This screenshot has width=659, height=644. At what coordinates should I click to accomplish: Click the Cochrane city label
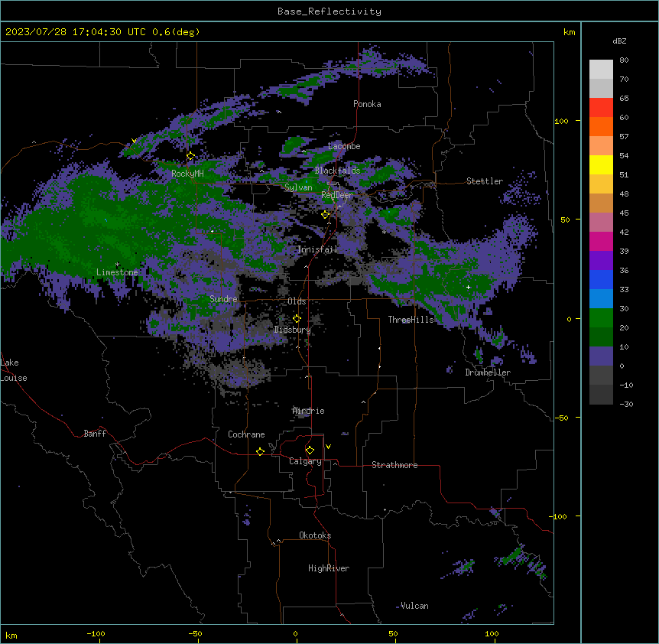(x=246, y=434)
